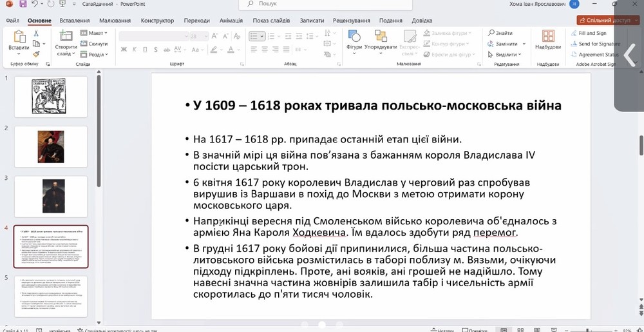
Task: Click the Save icon in title bar
Action: click(x=23, y=4)
